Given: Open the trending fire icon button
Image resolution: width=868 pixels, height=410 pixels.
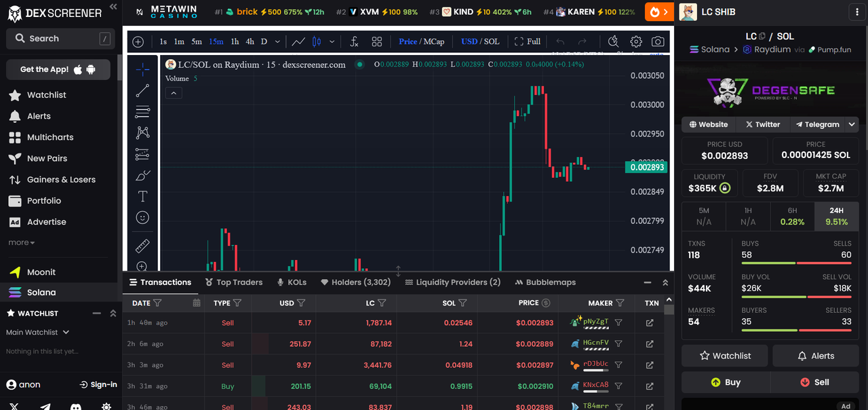Looking at the screenshot, I should (658, 12).
